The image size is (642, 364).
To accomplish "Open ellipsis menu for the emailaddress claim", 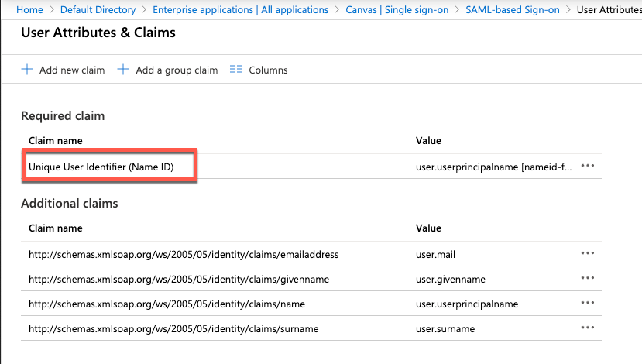I will click(x=587, y=253).
